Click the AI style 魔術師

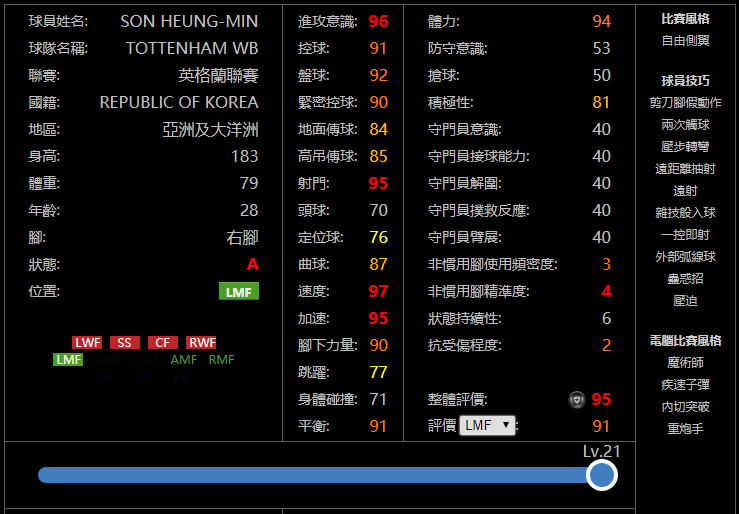click(686, 362)
